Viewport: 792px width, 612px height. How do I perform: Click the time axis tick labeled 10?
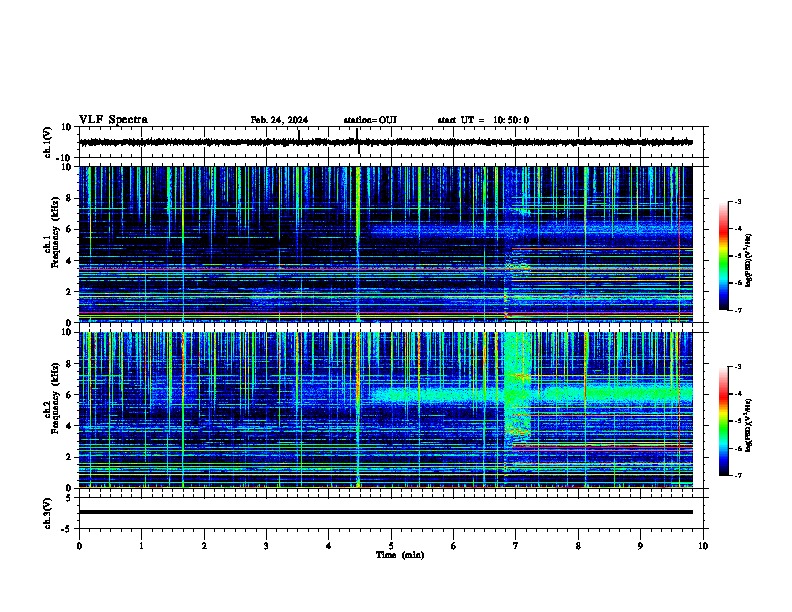click(x=703, y=546)
